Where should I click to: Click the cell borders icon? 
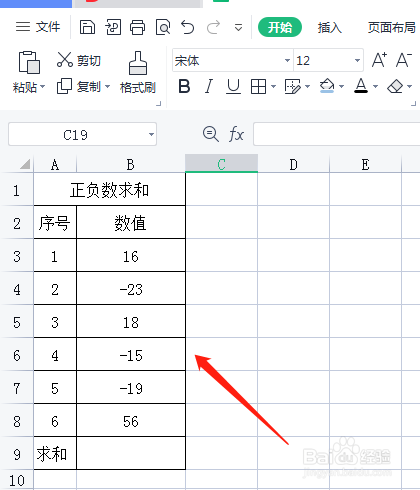tap(258, 87)
